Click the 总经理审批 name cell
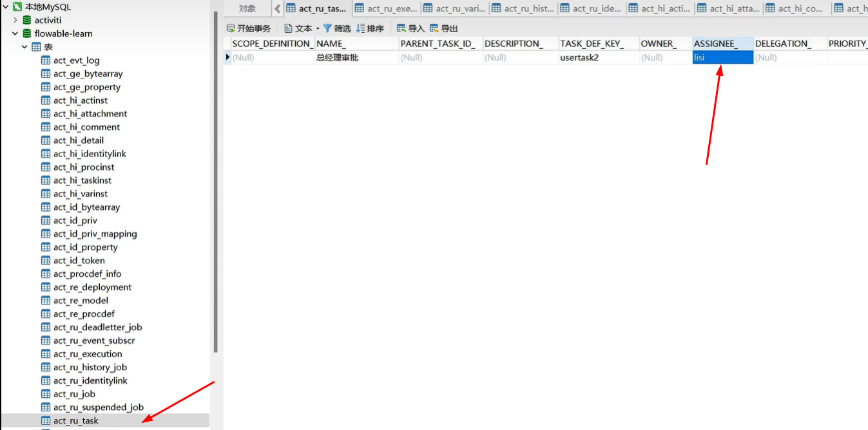The width and height of the screenshot is (868, 430). pos(357,57)
